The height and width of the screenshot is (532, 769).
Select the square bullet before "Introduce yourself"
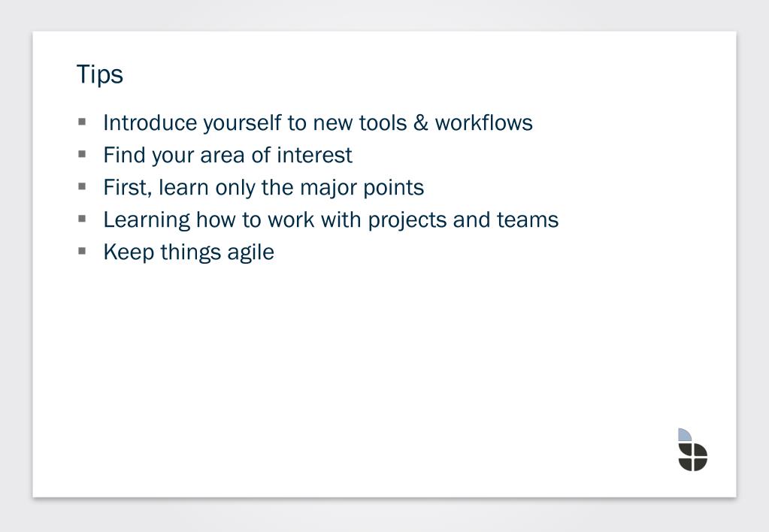82,122
